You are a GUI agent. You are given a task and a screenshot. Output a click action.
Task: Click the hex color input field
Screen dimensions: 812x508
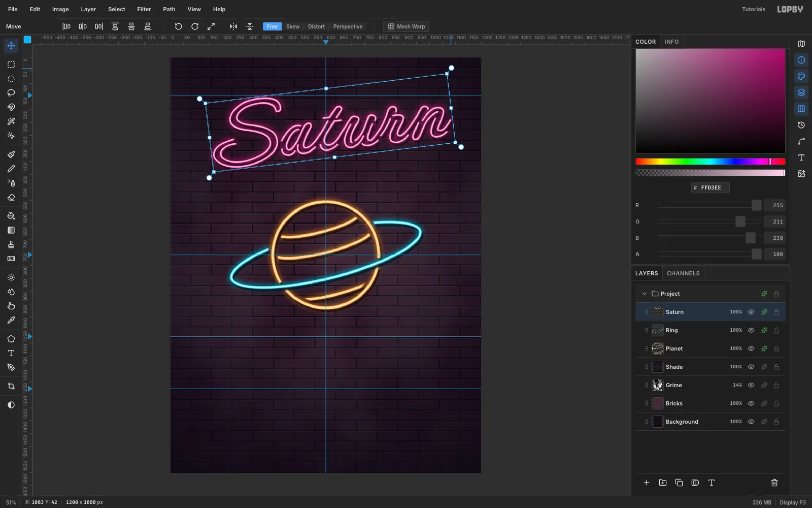click(710, 187)
